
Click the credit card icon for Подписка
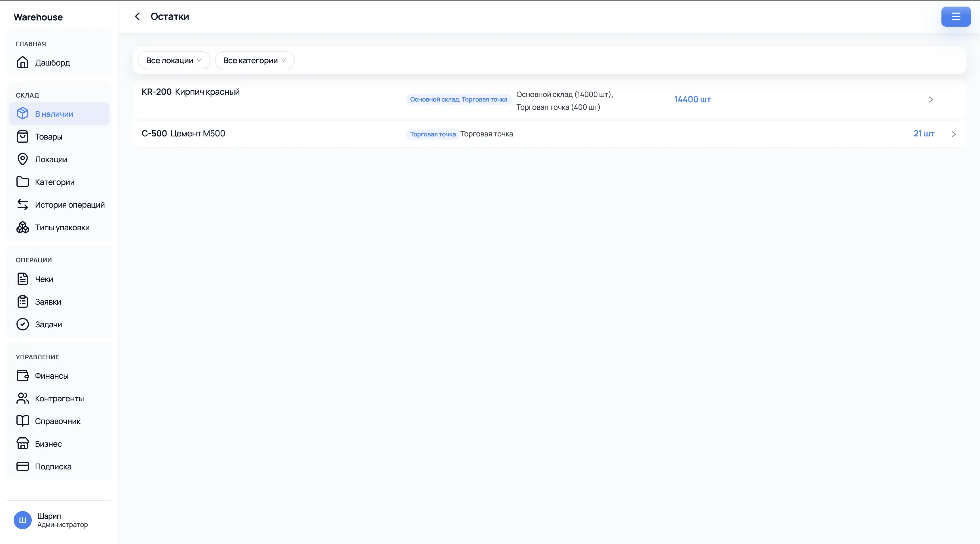pos(22,466)
